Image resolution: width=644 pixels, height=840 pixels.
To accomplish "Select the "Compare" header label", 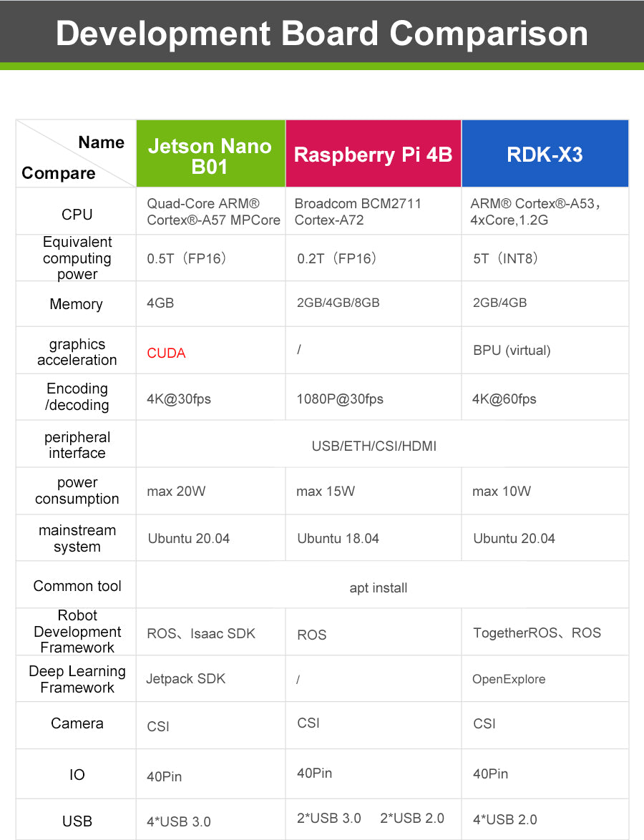I will click(x=59, y=173).
